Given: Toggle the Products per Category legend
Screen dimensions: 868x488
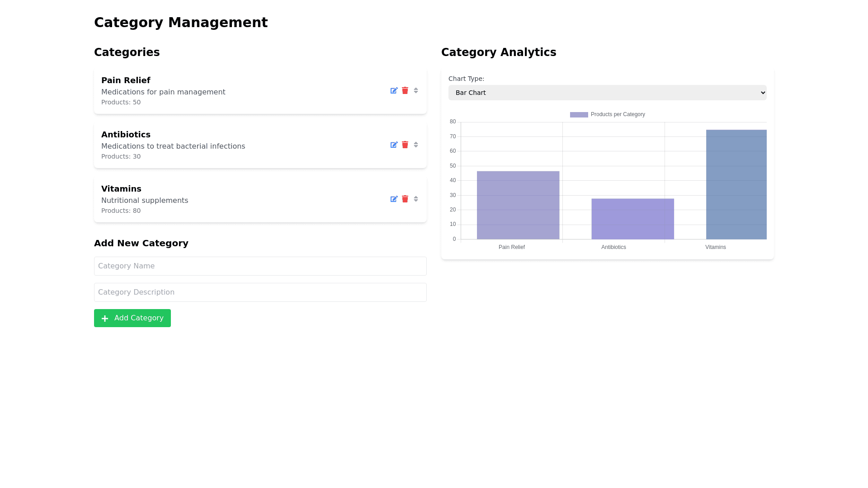Looking at the screenshot, I should (618, 114).
